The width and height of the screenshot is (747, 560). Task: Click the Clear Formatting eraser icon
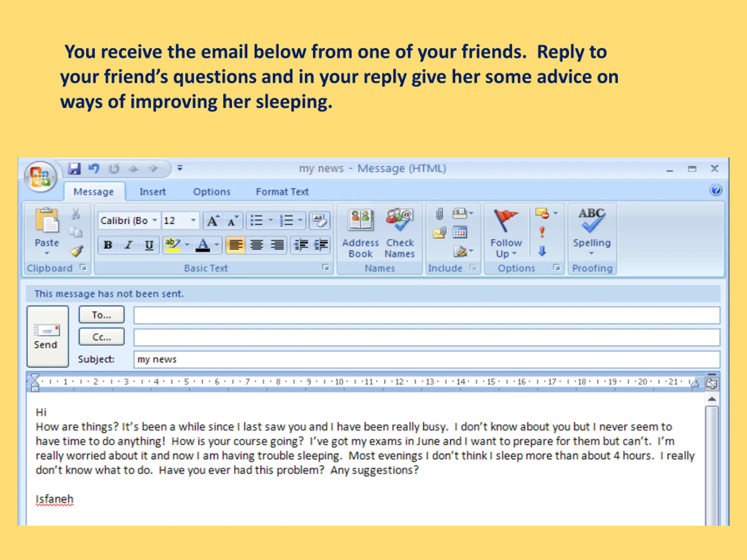pyautogui.click(x=319, y=220)
